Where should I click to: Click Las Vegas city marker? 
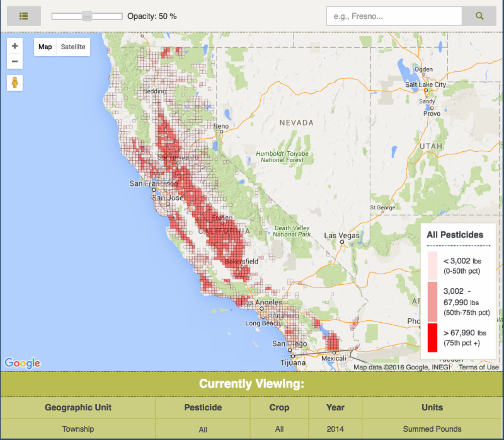coord(342,241)
